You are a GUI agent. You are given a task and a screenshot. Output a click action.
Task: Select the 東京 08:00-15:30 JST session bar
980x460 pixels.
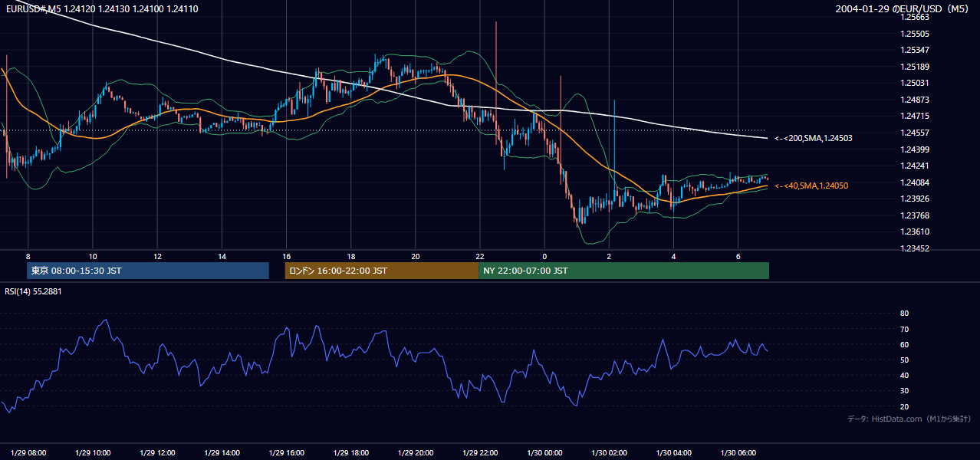pyautogui.click(x=148, y=271)
